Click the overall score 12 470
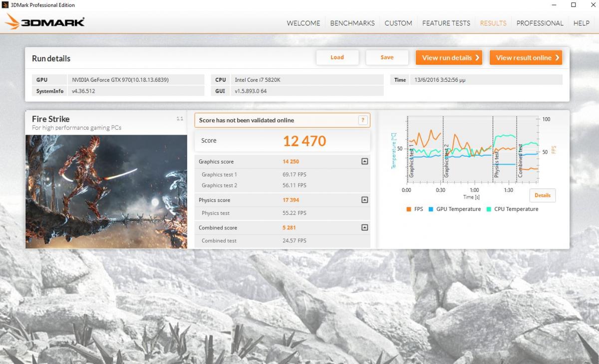Image resolution: width=599 pixels, height=364 pixels. pyautogui.click(x=304, y=141)
